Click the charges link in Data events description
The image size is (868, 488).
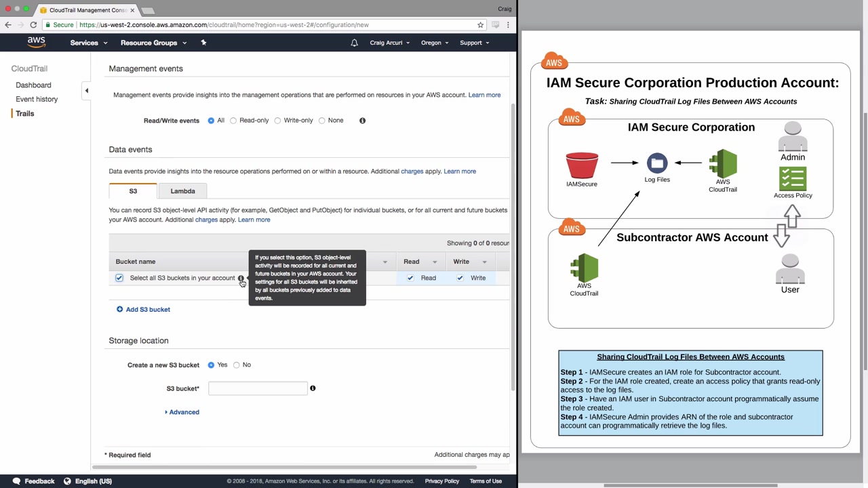[412, 171]
